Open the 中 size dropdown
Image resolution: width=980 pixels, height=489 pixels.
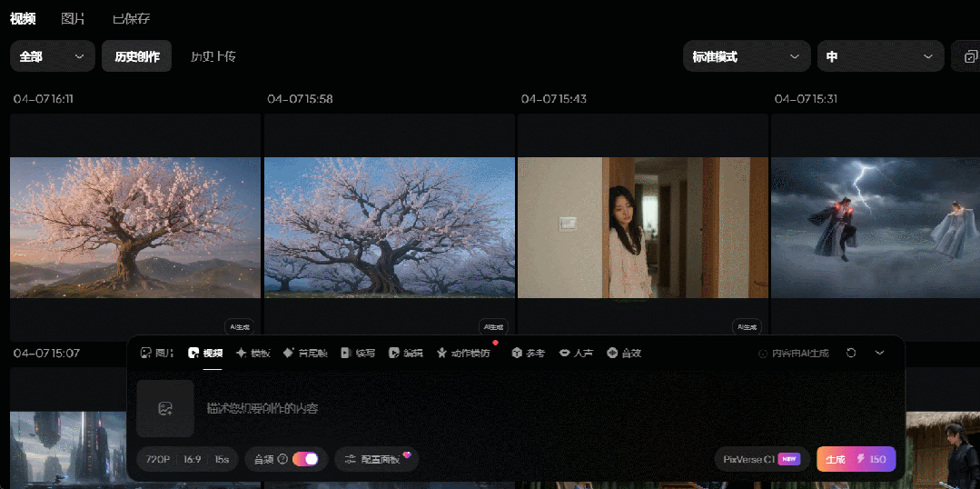881,56
